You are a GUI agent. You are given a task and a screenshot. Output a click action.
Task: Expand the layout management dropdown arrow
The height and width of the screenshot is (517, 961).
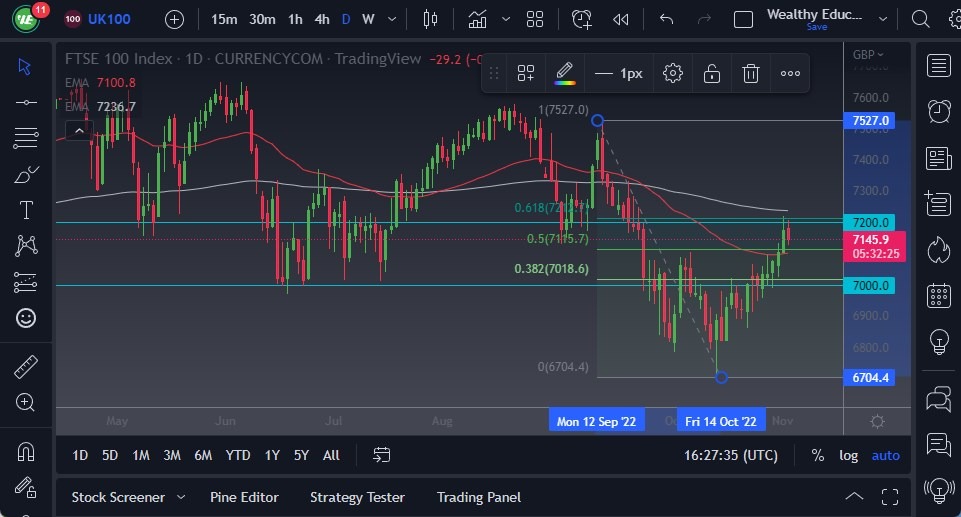point(883,20)
